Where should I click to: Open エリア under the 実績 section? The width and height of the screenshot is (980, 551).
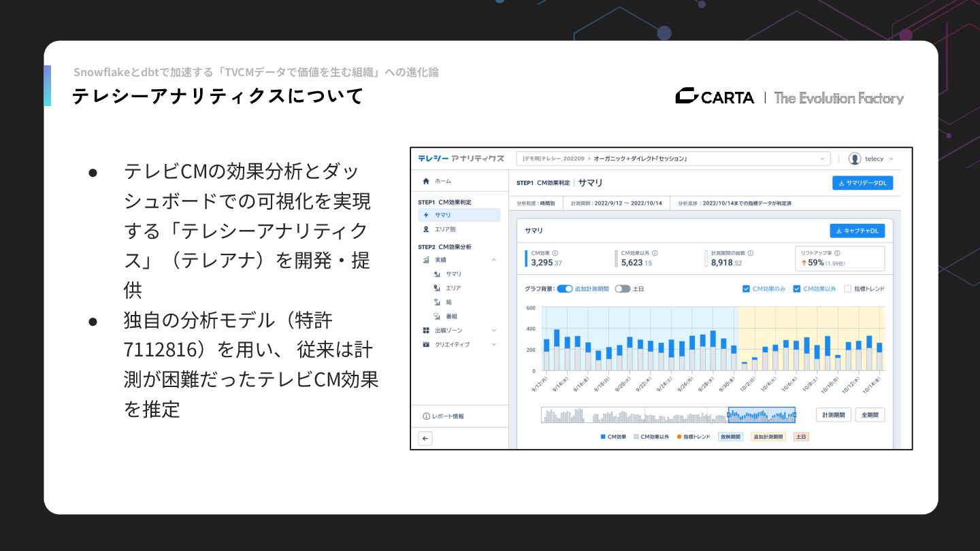453,288
